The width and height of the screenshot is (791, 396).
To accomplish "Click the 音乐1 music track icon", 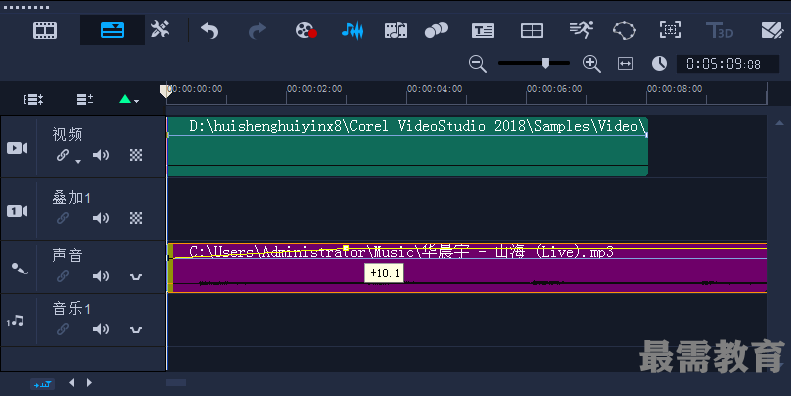I will (x=15, y=321).
